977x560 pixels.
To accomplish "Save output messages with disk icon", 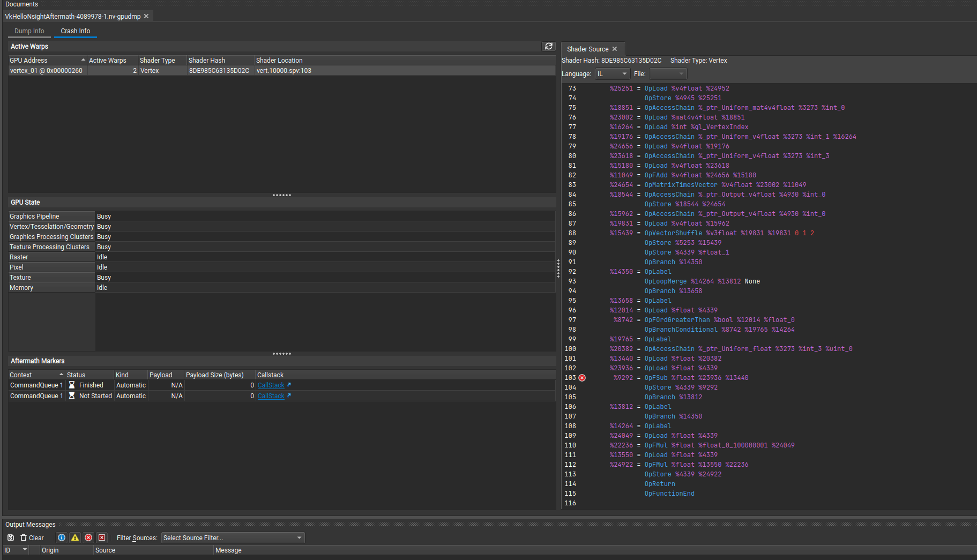I will pyautogui.click(x=11, y=537).
